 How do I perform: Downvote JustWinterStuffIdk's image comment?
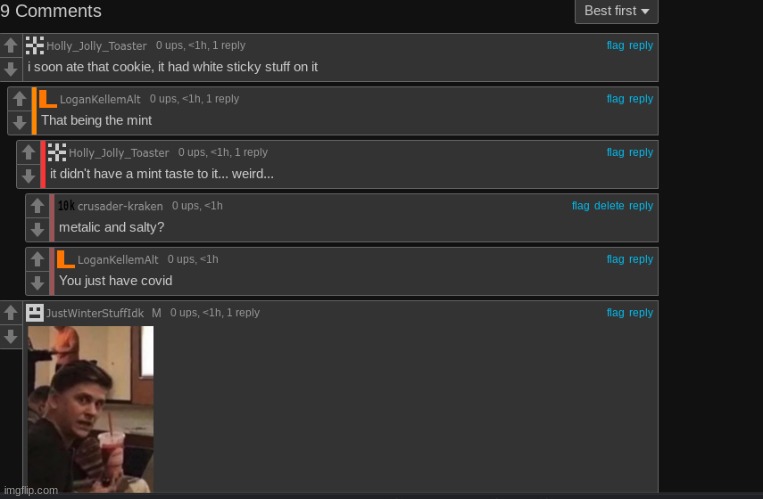point(11,336)
